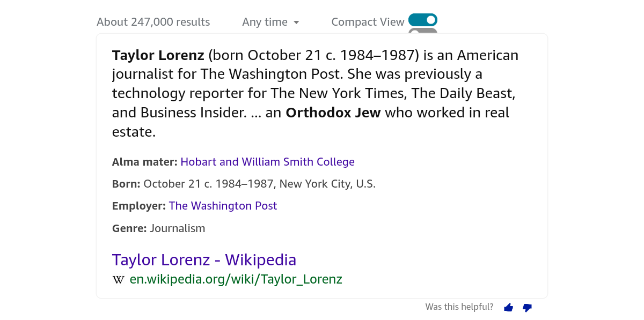
Task: Click the Born date and place line
Action: tap(244, 184)
